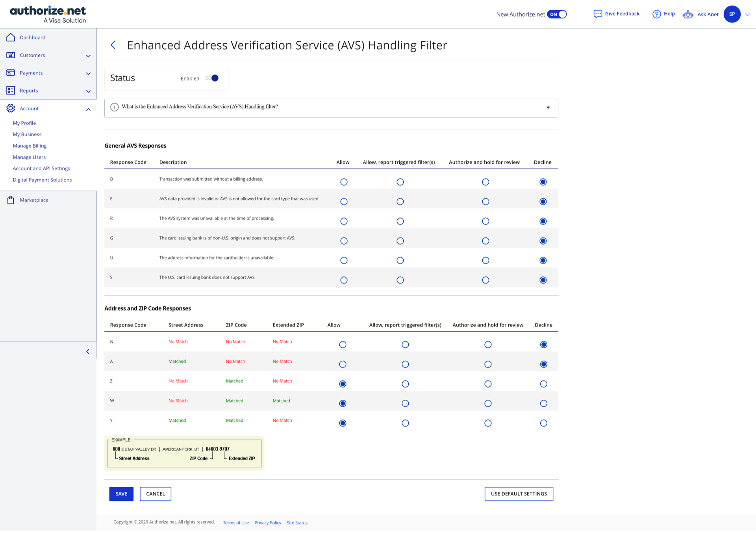
Task: Select Authorize and hold for review for code E
Action: (x=485, y=202)
